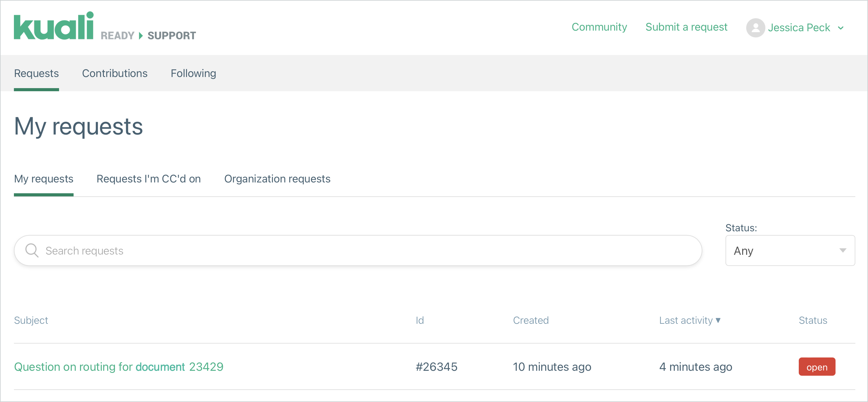This screenshot has width=868, height=402.
Task: Open the Requests I'm CC'd on tab
Action: coord(149,179)
